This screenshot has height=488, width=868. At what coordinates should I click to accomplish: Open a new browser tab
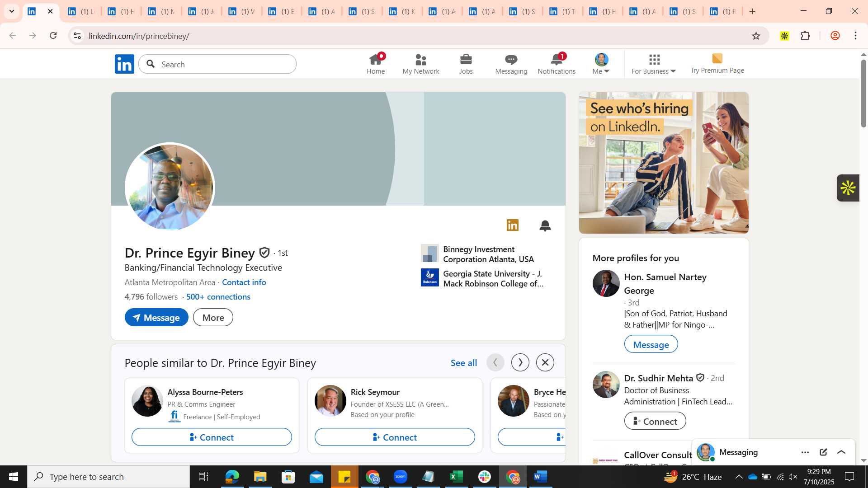752,11
